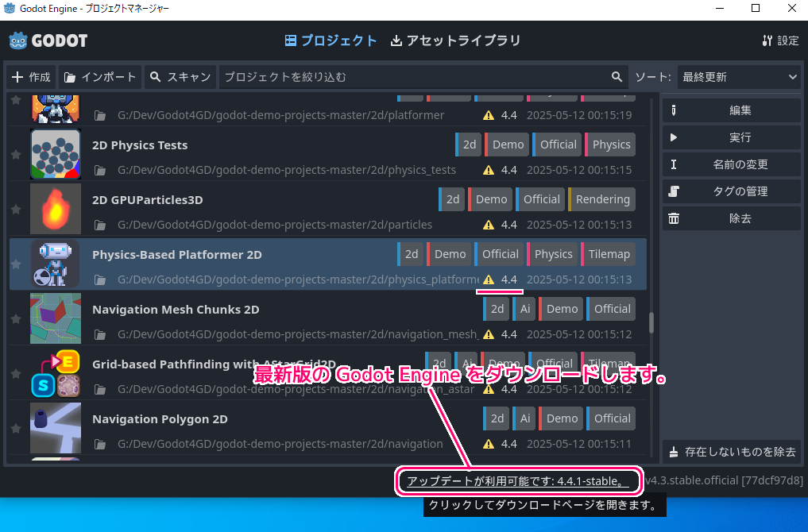The width and height of the screenshot is (808, 532).
Task: Select project title Navigation Polygon 2D
Action: 160,419
